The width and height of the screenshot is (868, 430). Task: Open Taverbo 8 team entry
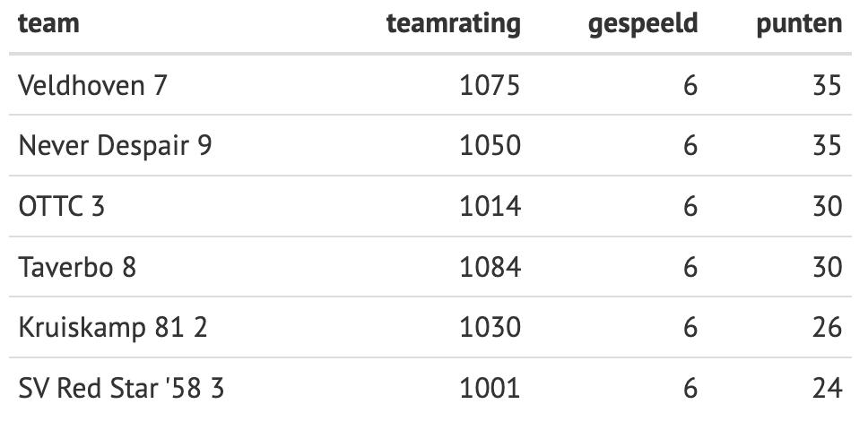pos(77,268)
